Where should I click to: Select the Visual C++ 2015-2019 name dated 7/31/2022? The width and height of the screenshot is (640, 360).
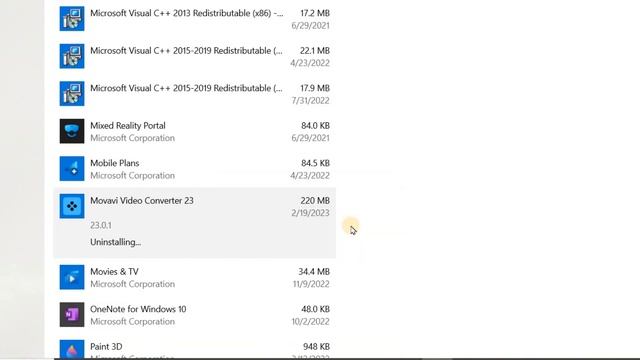coord(186,88)
